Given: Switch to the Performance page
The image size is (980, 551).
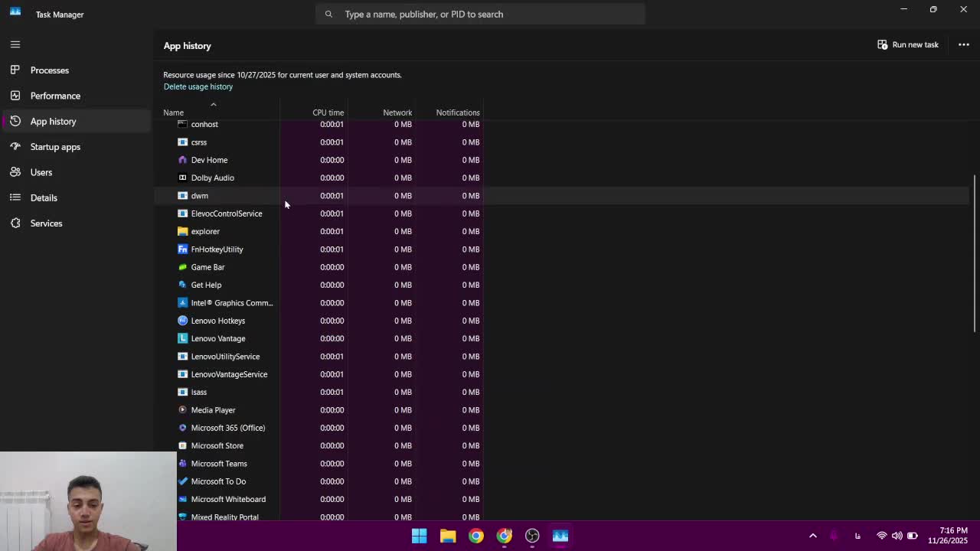Looking at the screenshot, I should click(55, 96).
